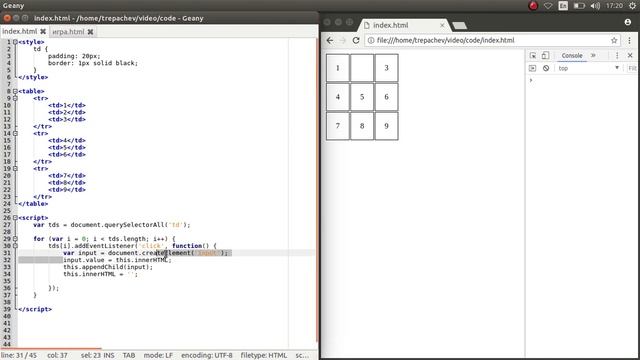Viewport: 640px width, 360px height.
Task: Collapse the <script> fold on line 26
Action: (x=15, y=218)
